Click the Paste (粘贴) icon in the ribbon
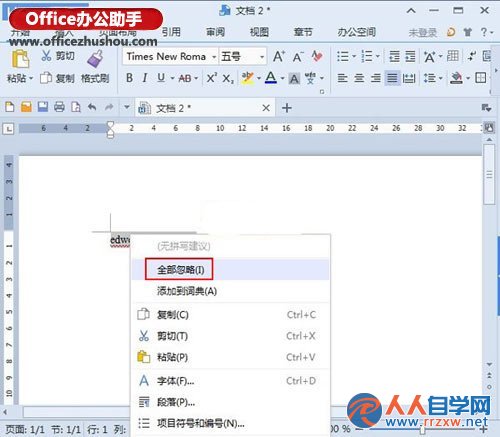The image size is (500, 437). pyautogui.click(x=20, y=59)
